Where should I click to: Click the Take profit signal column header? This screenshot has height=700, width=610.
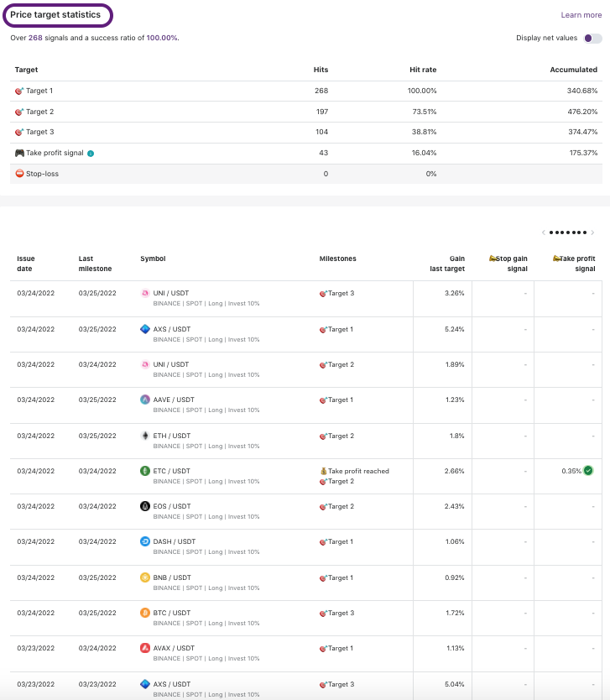(575, 264)
